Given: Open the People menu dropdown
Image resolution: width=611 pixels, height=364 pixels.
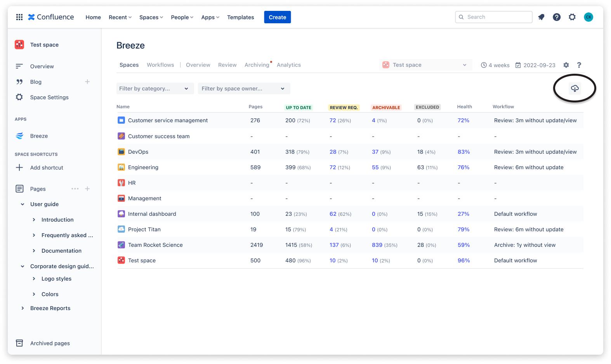Looking at the screenshot, I should [x=182, y=17].
